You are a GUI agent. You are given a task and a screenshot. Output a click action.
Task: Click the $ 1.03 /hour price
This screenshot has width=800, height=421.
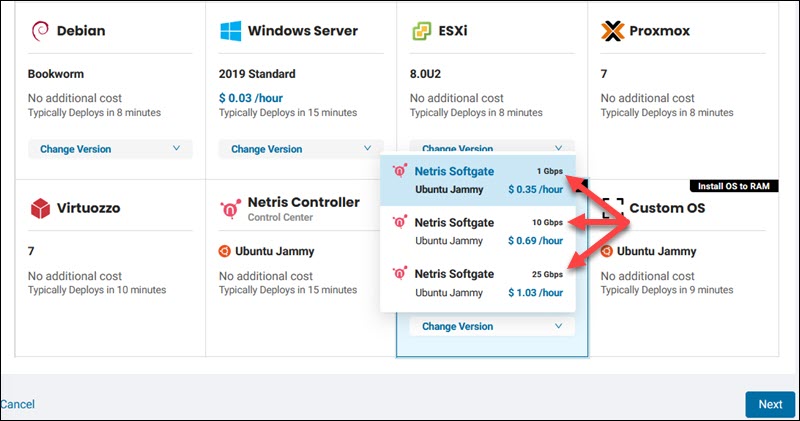click(x=536, y=293)
